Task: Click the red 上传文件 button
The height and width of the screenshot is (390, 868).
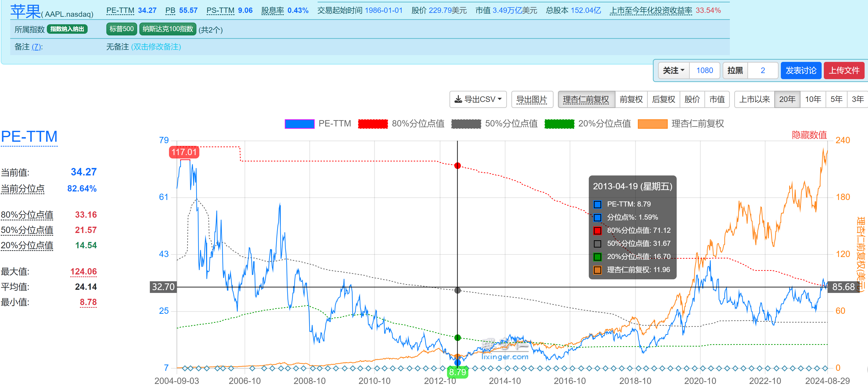Action: (844, 70)
